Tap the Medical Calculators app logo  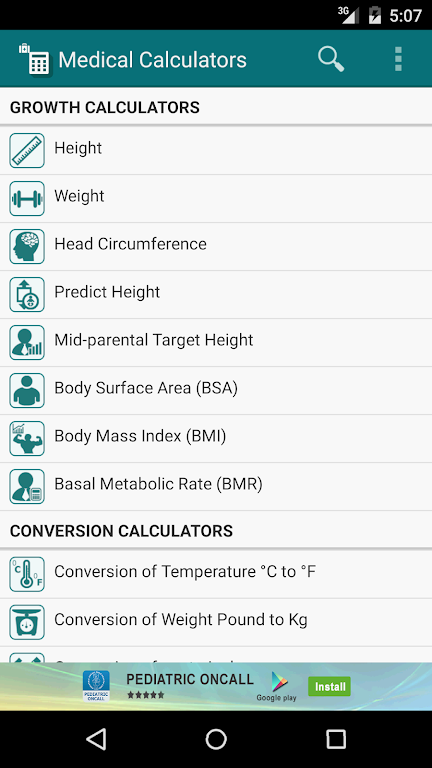[35, 60]
